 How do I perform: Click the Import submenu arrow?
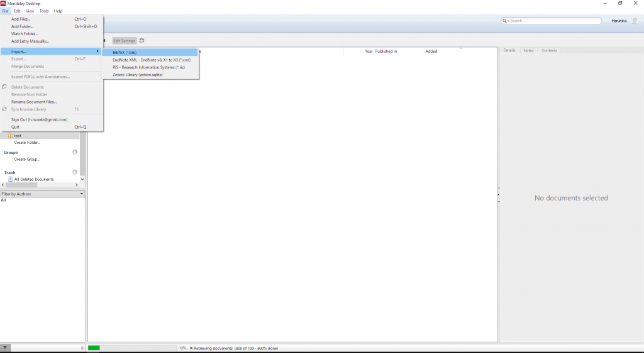click(97, 52)
